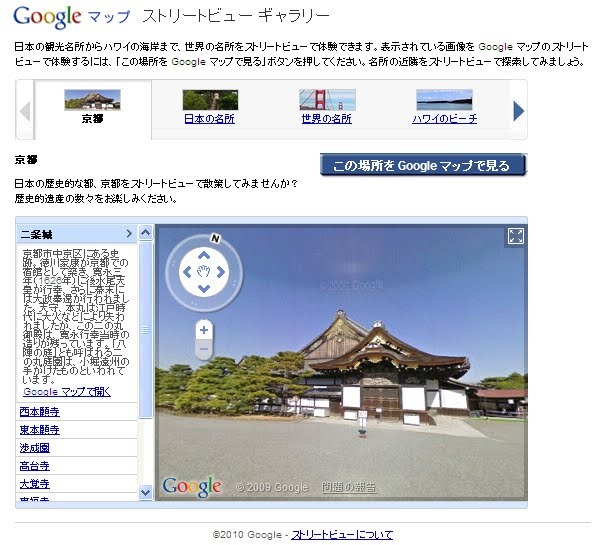This screenshot has height=545, width=600.
Task: Click the up arrow of location list scrollbar
Action: click(x=145, y=232)
